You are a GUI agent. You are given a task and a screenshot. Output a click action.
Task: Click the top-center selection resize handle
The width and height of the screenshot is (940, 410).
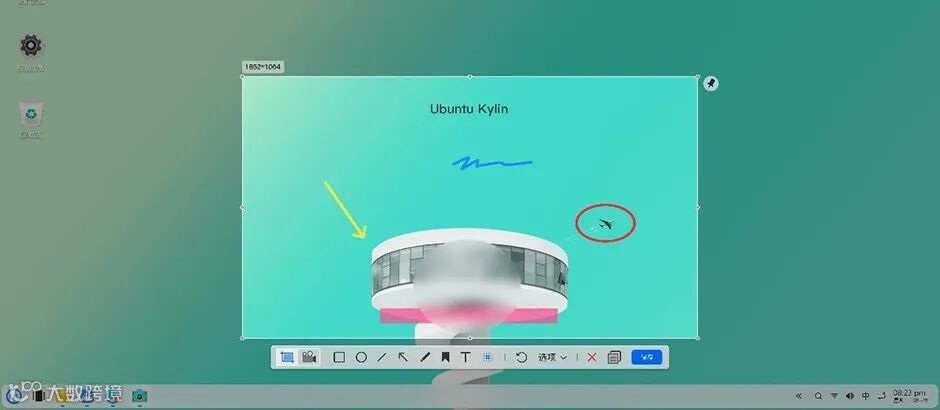[x=469, y=77]
